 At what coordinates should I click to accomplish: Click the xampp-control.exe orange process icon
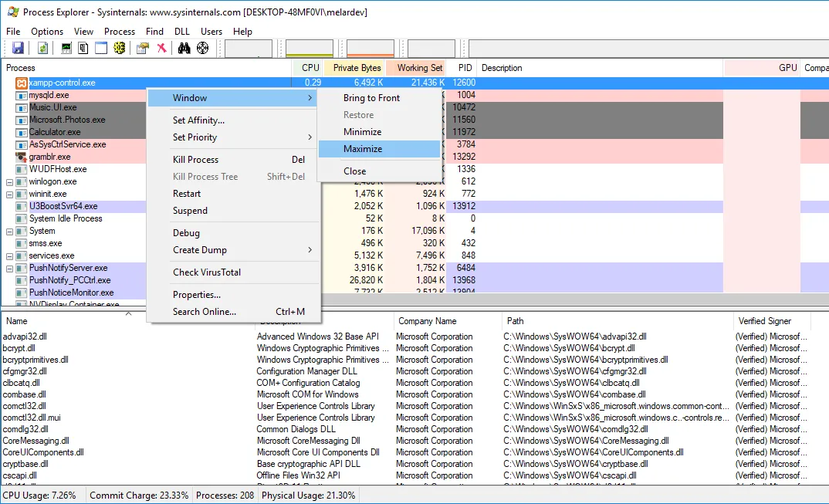point(21,83)
